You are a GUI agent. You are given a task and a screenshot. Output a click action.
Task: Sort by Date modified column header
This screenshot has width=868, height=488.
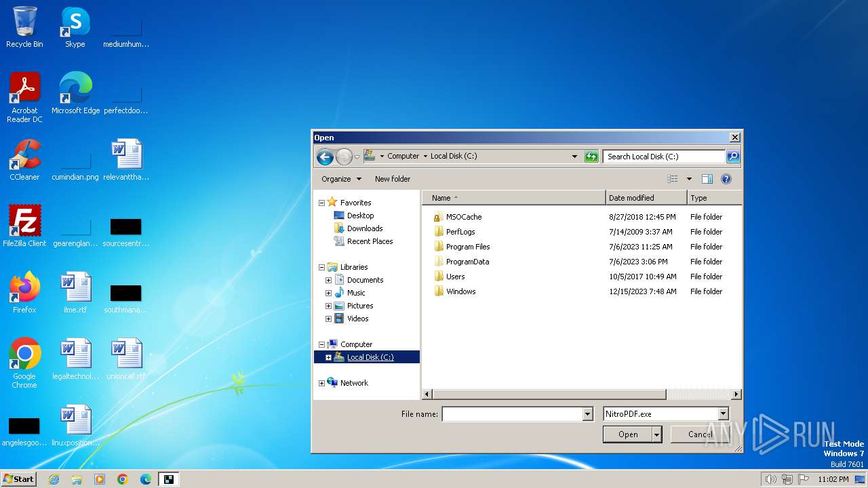coord(646,198)
